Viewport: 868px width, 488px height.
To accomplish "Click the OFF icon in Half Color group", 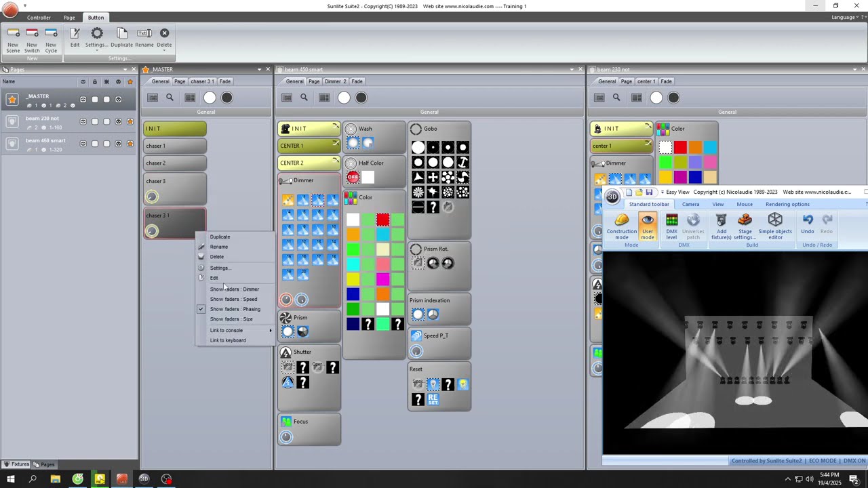I will tap(353, 178).
